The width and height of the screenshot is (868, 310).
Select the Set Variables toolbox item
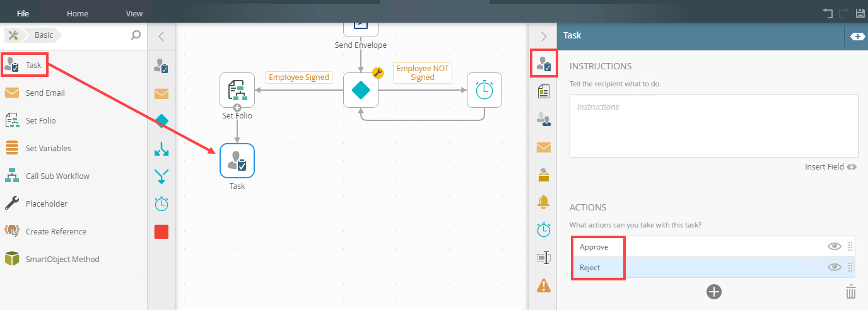pyautogui.click(x=48, y=149)
